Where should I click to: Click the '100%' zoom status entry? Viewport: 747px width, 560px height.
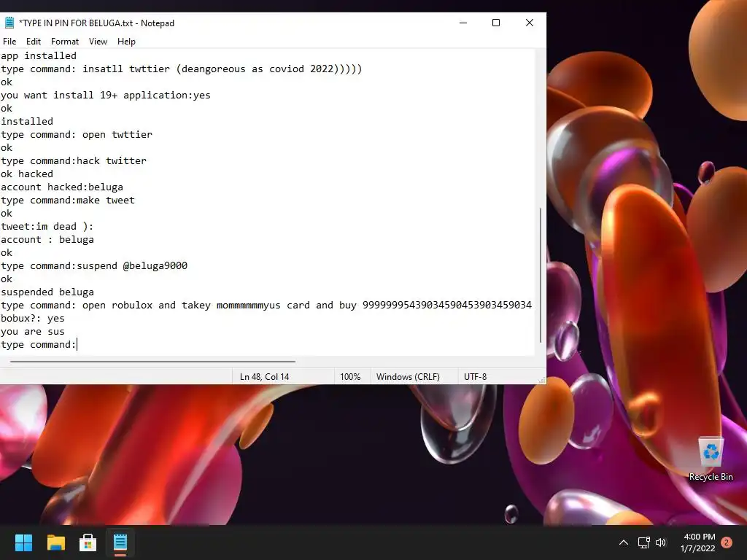(350, 377)
